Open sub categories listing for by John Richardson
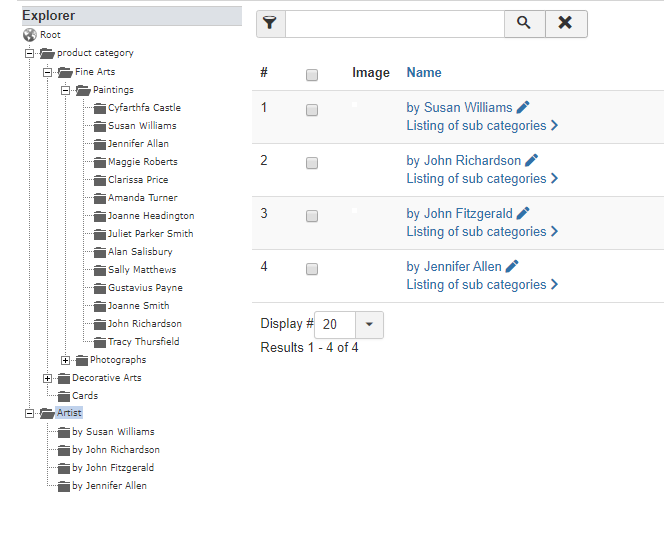The height and width of the screenshot is (539, 664). 482,179
